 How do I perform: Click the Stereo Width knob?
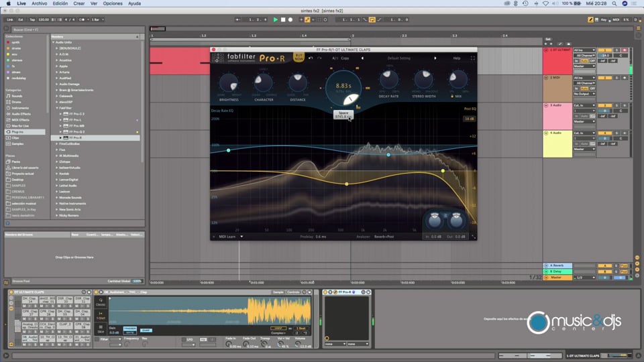(x=423, y=80)
